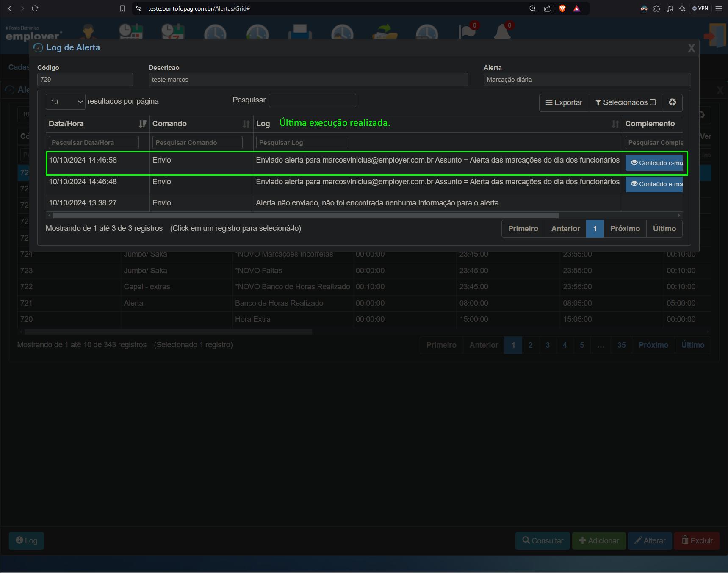Click the horizontal scrollbar of the log table
The width and height of the screenshot is (728, 573).
pos(305,215)
